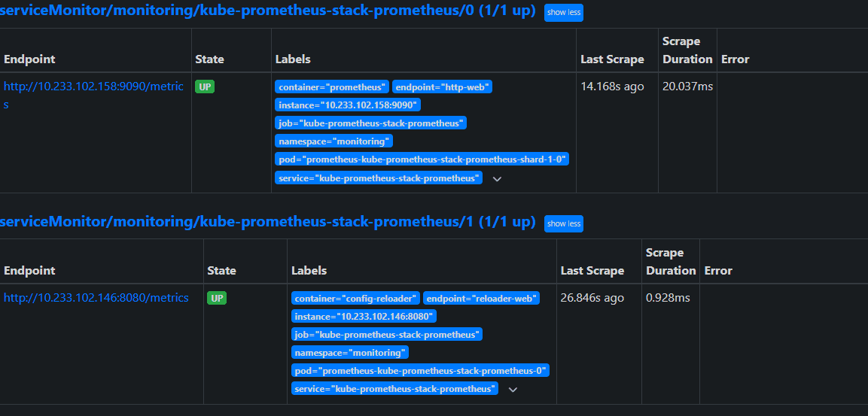Expand labels chevron for the prometheus container row

click(497, 179)
